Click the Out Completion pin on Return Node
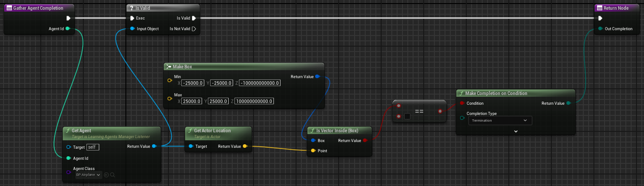 click(600, 29)
